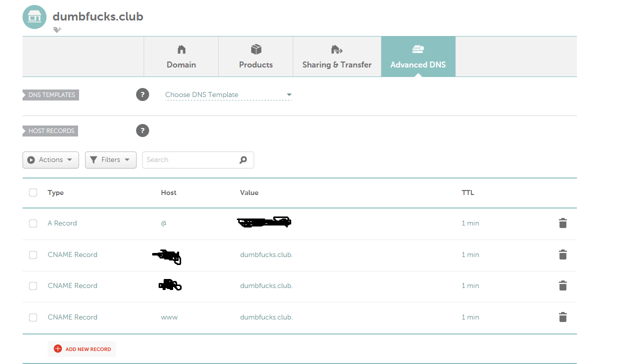Image resolution: width=634 pixels, height=364 pixels.
Task: Delete the www CNAME record
Action: pyautogui.click(x=562, y=317)
